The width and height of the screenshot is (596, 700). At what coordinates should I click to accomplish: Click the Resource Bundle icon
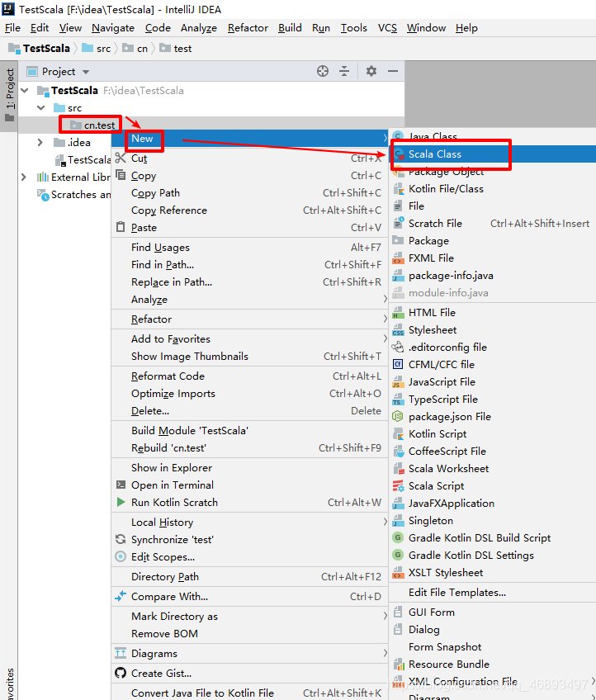[x=398, y=665]
